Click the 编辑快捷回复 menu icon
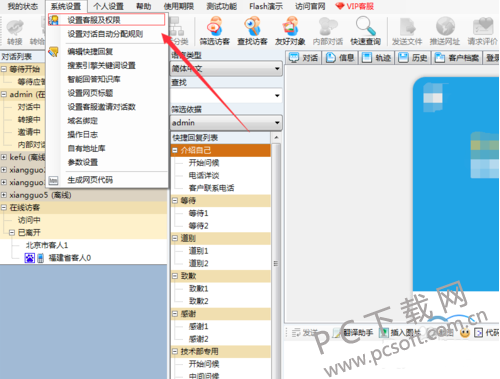Image resolution: width=500 pixels, height=379 pixels. pyautogui.click(x=53, y=52)
